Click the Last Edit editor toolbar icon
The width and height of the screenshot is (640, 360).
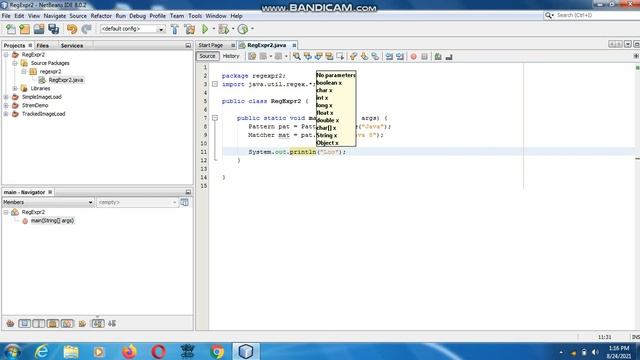[x=252, y=56]
